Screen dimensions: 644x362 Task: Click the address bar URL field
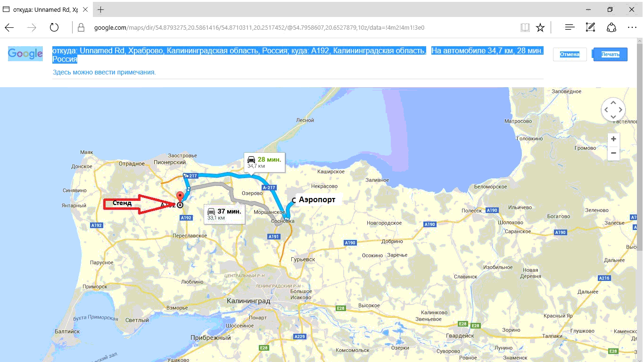coord(302,27)
